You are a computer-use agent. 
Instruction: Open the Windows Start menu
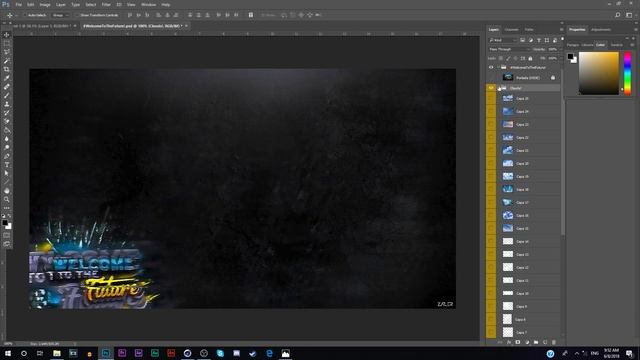pyautogui.click(x=7, y=353)
